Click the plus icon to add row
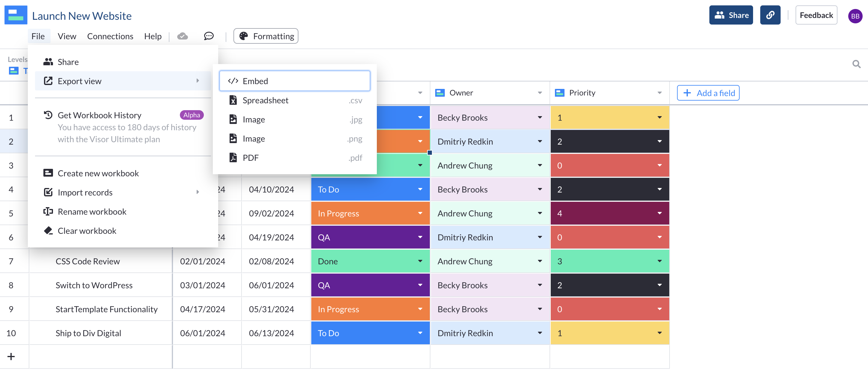This screenshot has width=868, height=370. point(11,356)
